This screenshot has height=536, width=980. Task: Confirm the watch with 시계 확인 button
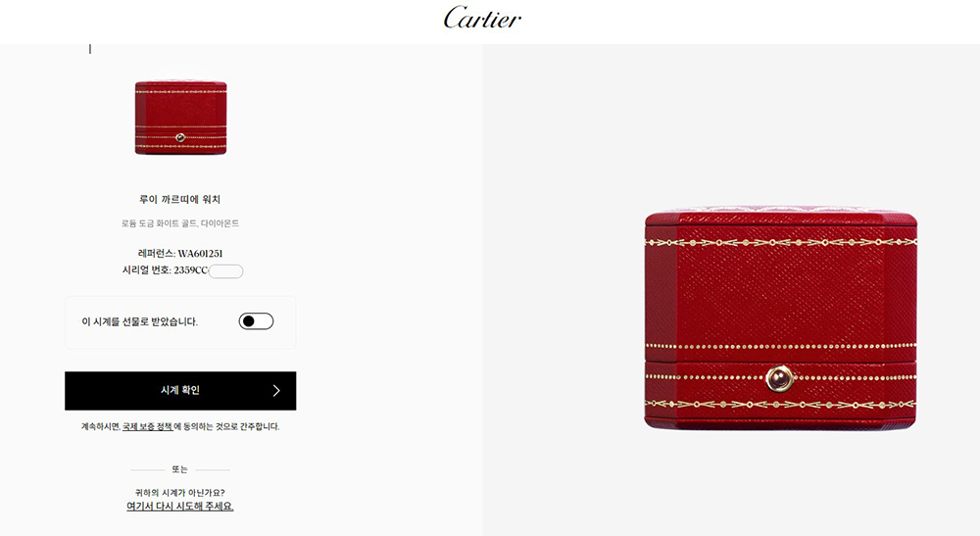click(180, 390)
